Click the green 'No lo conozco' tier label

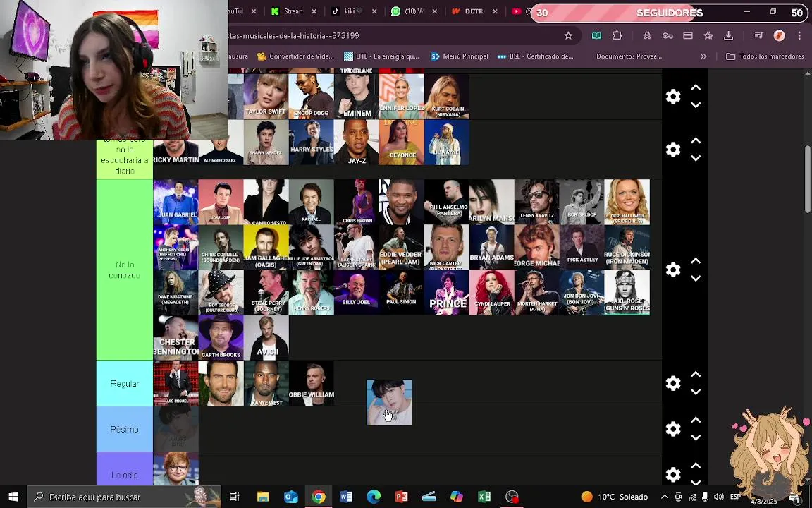[x=125, y=270]
